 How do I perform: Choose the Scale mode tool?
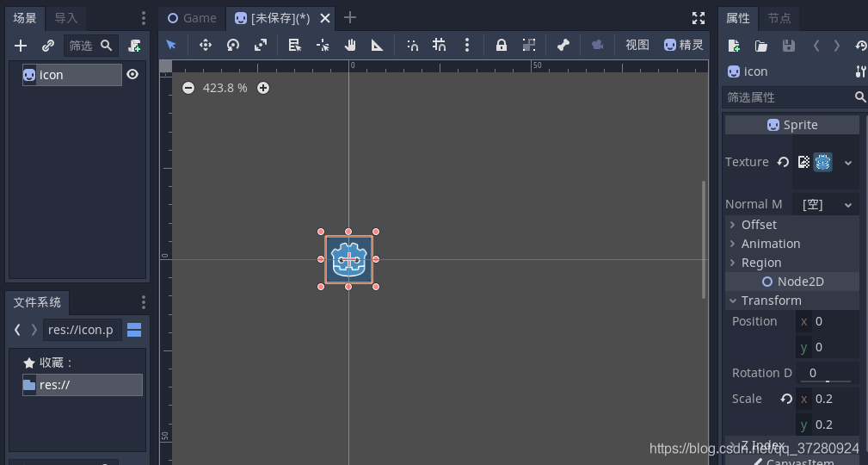tap(261, 46)
